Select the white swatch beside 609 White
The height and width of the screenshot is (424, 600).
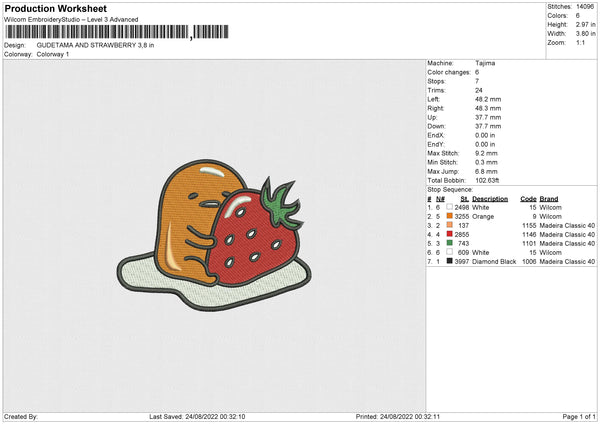click(x=450, y=252)
